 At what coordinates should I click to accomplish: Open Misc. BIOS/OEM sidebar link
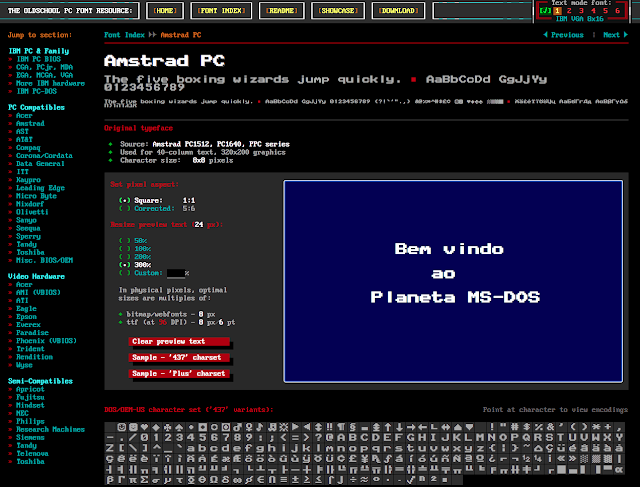point(44,260)
